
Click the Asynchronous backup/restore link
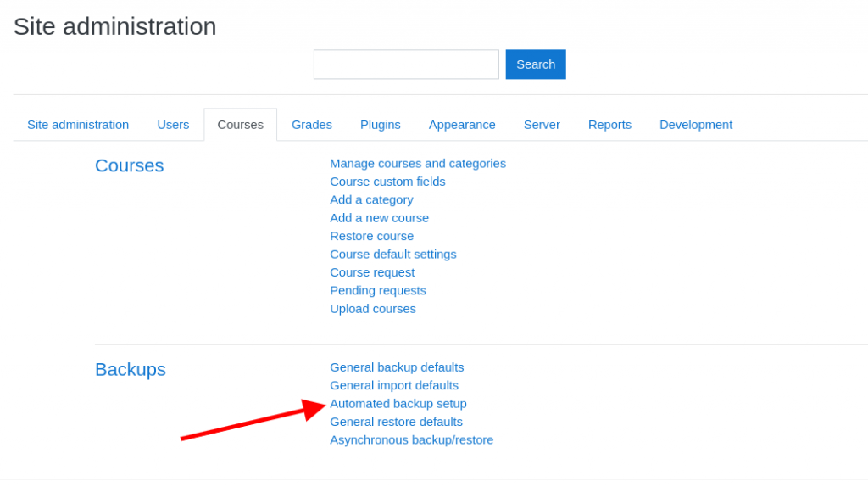click(411, 440)
